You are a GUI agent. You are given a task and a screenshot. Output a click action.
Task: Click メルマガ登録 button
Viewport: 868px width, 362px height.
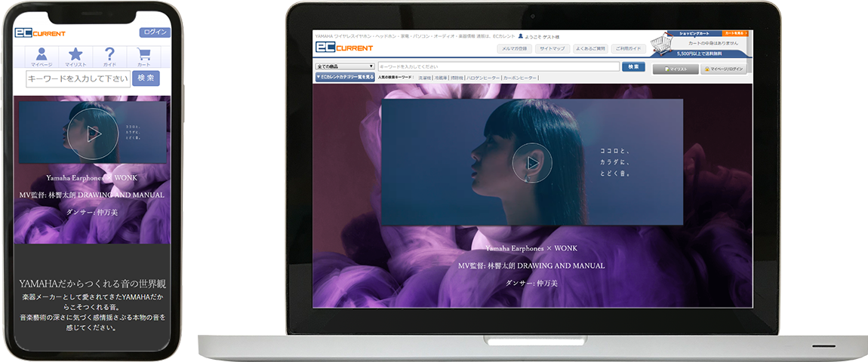point(514,49)
